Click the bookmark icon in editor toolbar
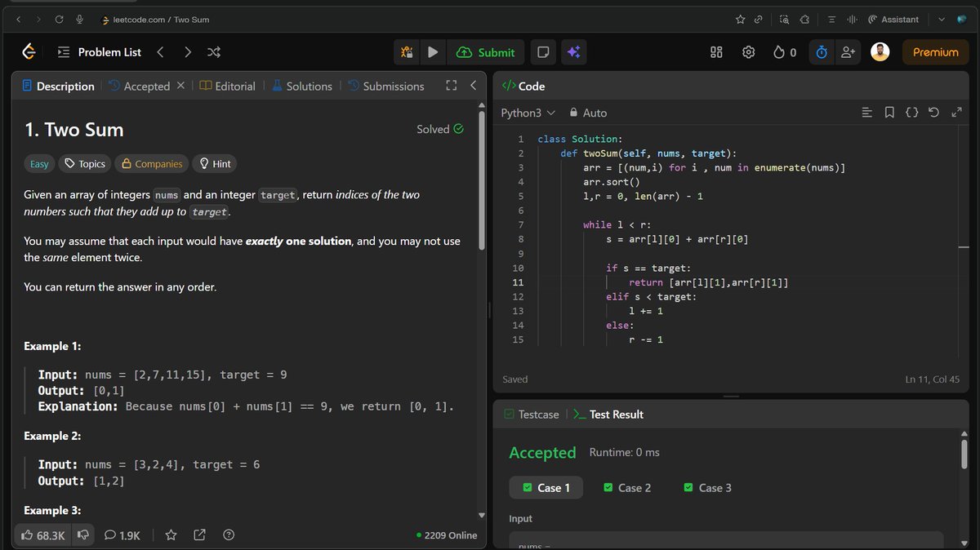The image size is (980, 550). coord(889,113)
